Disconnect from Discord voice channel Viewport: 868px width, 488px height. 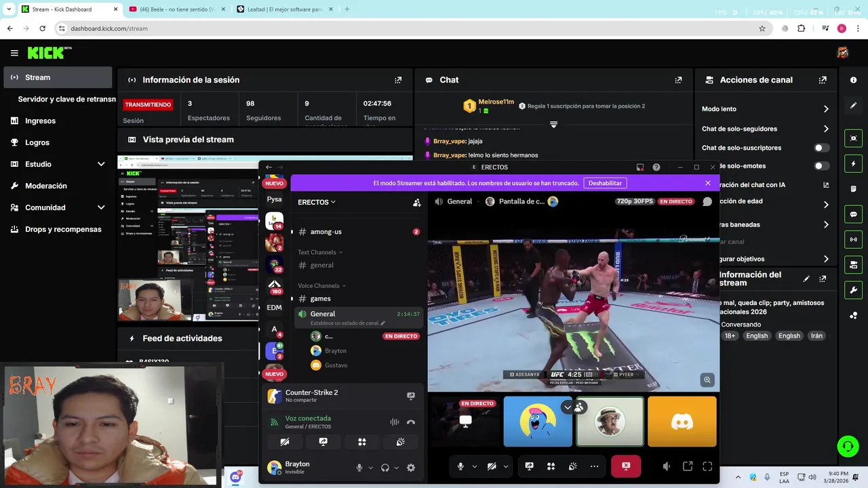[410, 422]
